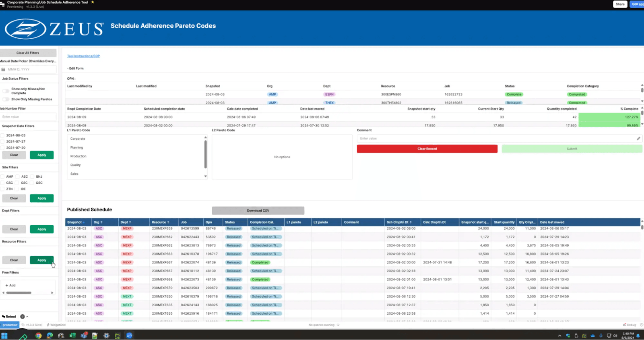644x340 pixels.
Task: Show hidden system tray icons
Action: tap(559, 336)
